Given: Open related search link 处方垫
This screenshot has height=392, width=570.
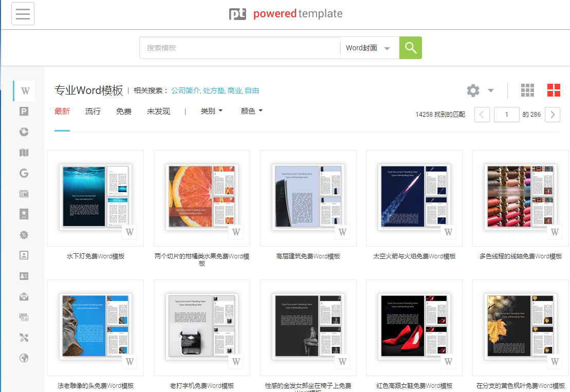Looking at the screenshot, I should (x=214, y=90).
